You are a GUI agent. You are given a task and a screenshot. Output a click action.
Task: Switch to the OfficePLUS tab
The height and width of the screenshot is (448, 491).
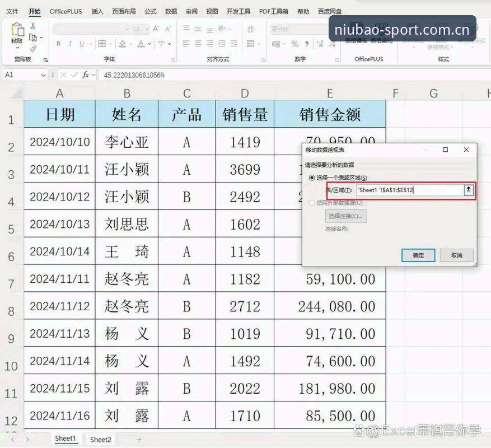pos(66,12)
